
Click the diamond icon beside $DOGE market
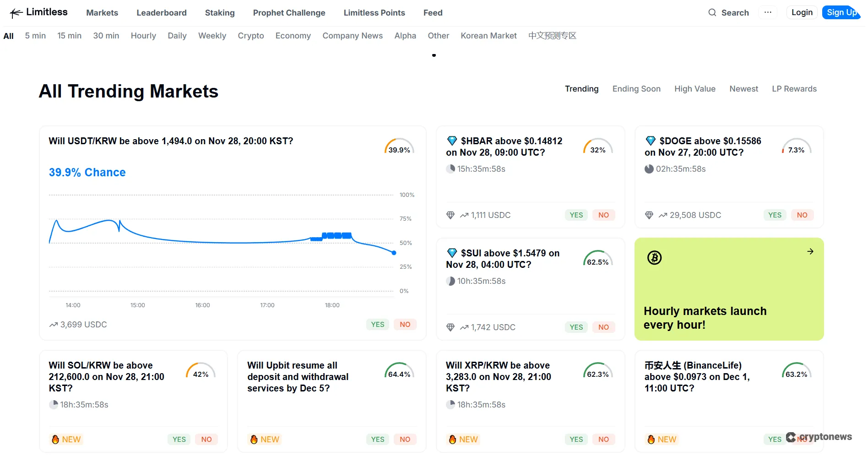click(650, 141)
